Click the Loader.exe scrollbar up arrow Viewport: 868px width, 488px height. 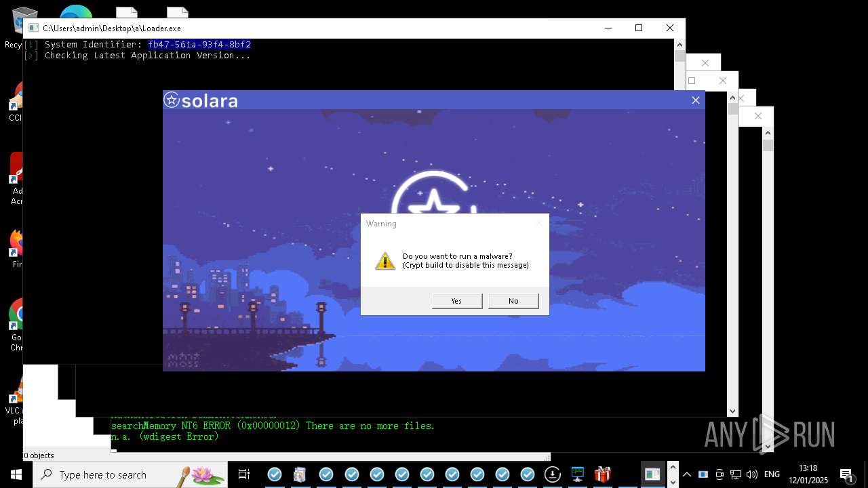(679, 44)
